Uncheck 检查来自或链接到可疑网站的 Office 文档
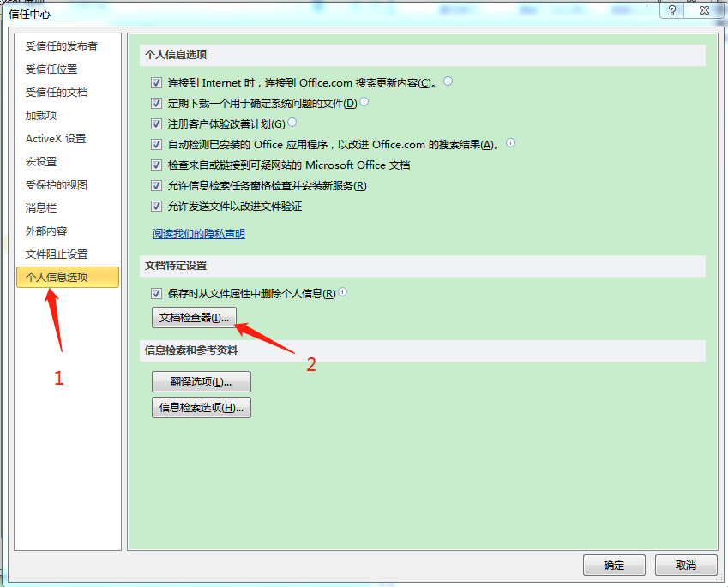The image size is (728, 587). [156, 165]
